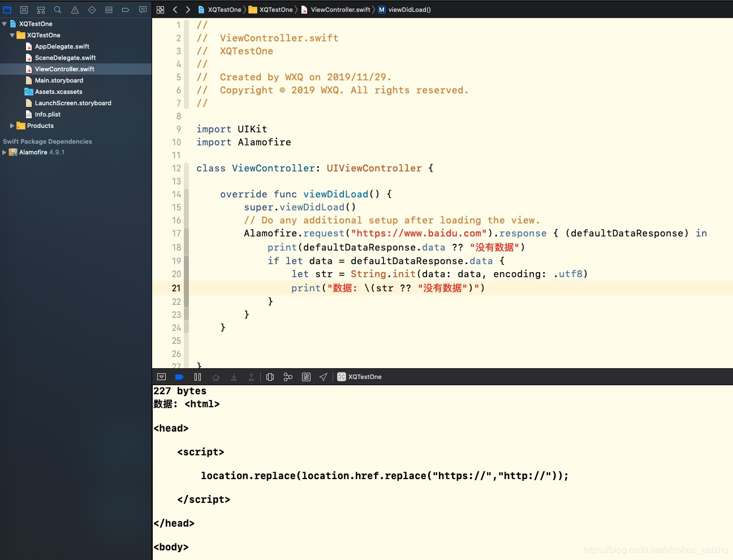Click line number 12 gutter
The image size is (733, 560).
coord(176,168)
